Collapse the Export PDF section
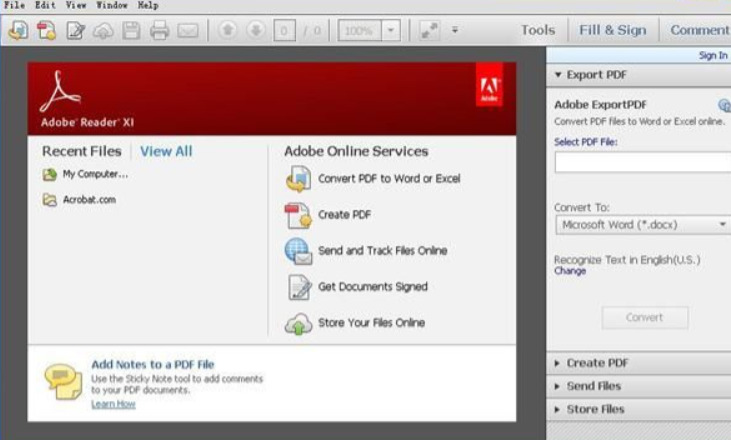 point(558,75)
